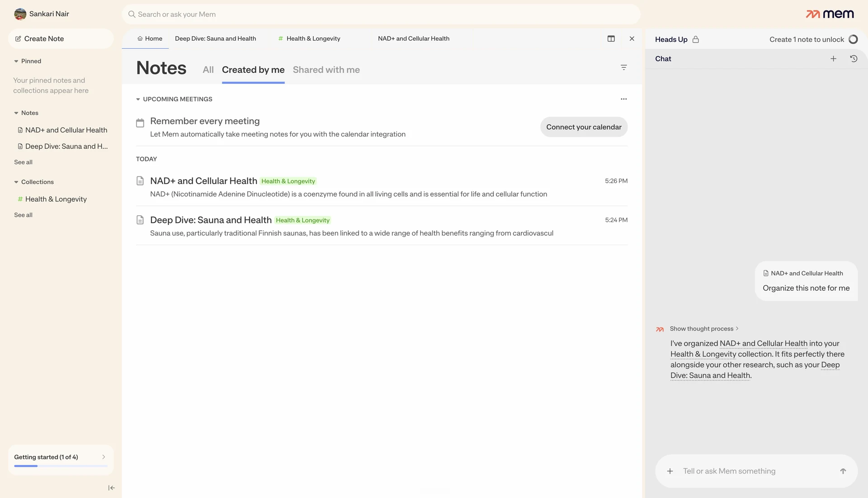
Task: Open the Health & Longevity tab
Action: (x=309, y=39)
